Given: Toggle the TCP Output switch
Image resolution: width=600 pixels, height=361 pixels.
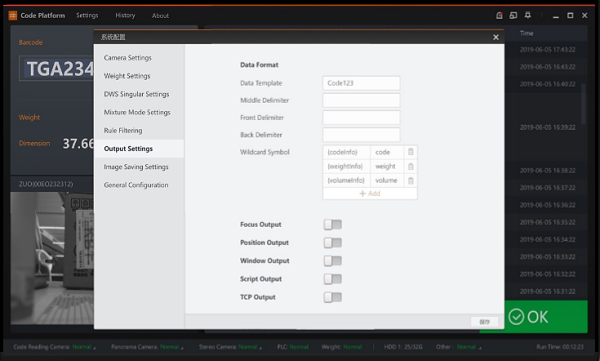Looking at the screenshot, I should point(333,297).
